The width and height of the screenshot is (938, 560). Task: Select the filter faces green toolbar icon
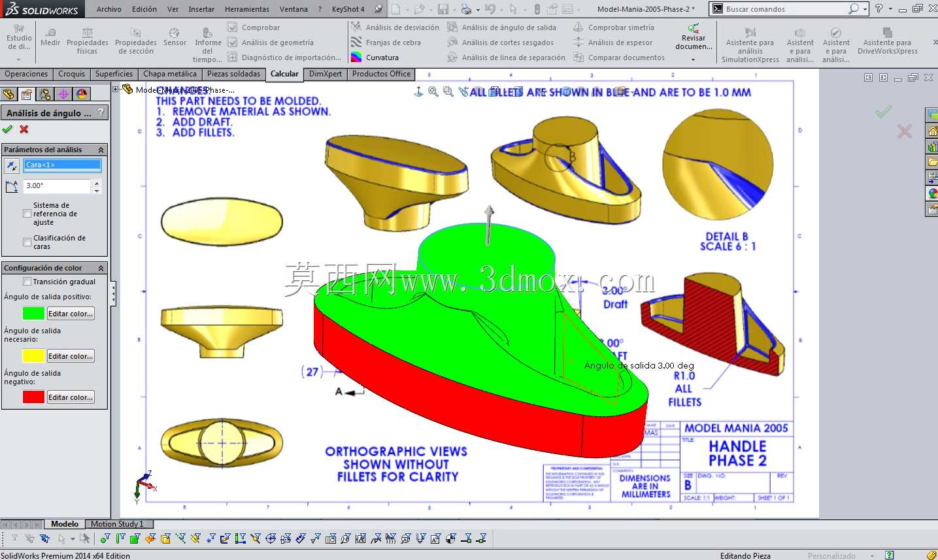(135, 539)
